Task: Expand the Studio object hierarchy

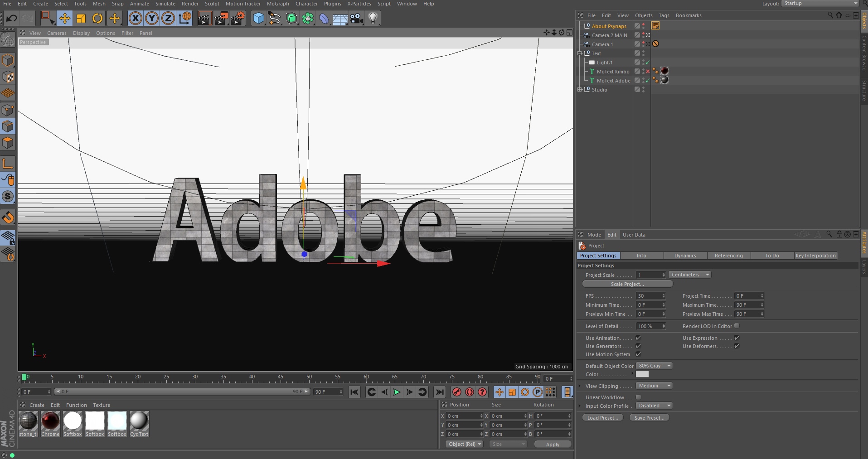Action: click(x=579, y=90)
